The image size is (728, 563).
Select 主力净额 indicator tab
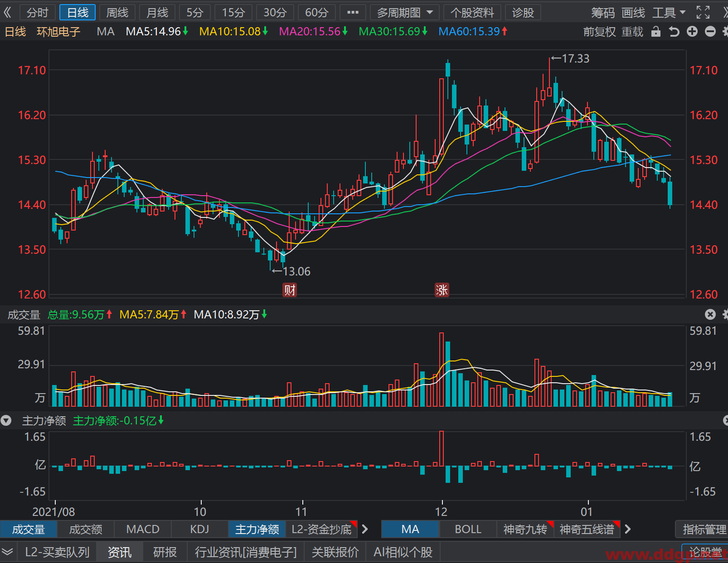coord(257,529)
